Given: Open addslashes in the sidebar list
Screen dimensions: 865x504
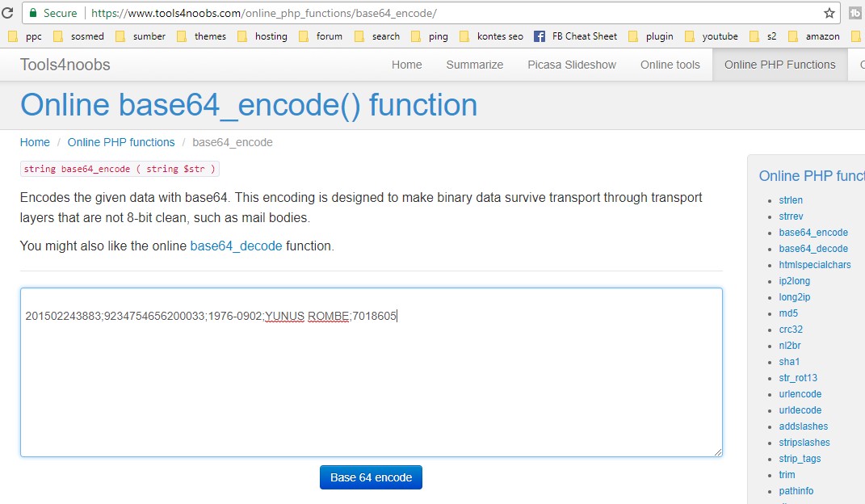Looking at the screenshot, I should [x=803, y=426].
